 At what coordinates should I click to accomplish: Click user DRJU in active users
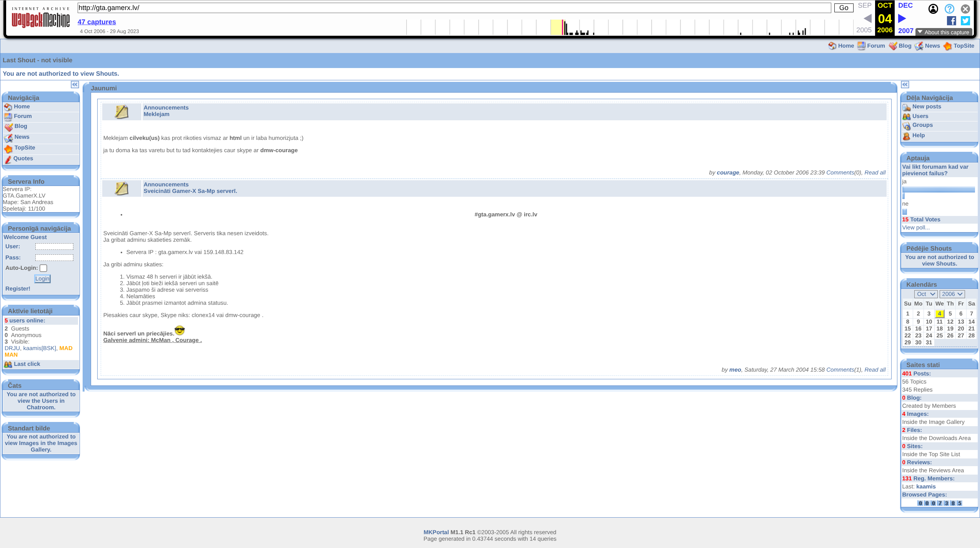pos(12,348)
